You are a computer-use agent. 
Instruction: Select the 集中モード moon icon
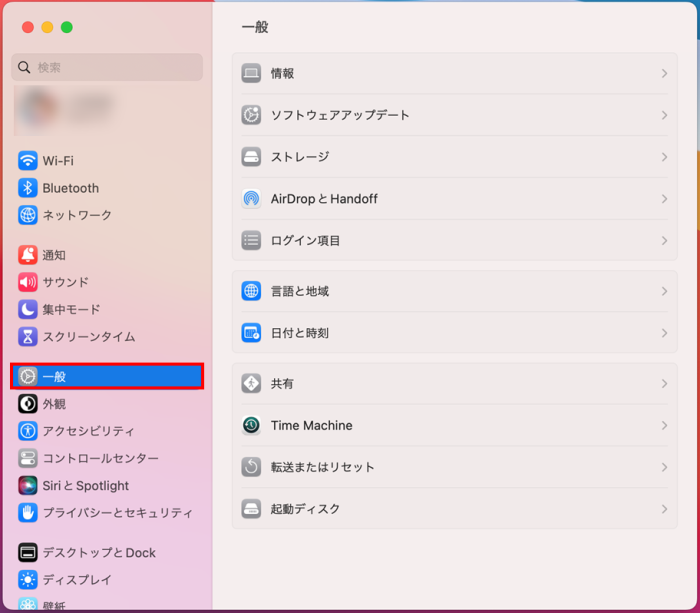click(27, 310)
